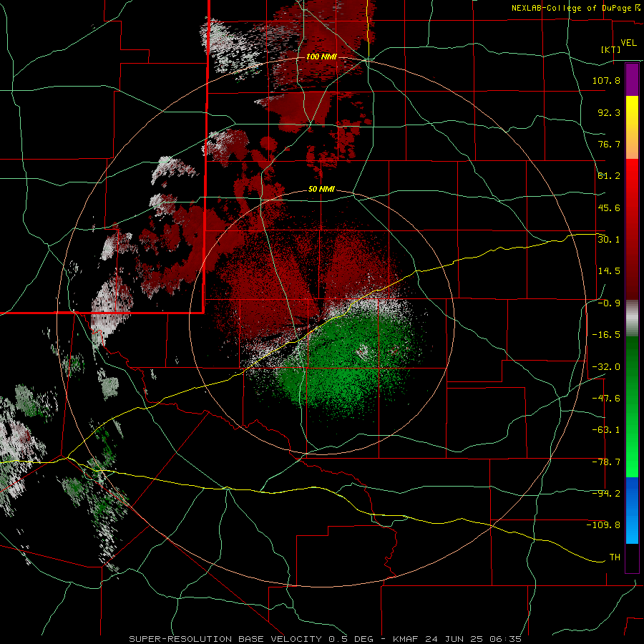Click the -32.0 legend value

click(x=606, y=367)
